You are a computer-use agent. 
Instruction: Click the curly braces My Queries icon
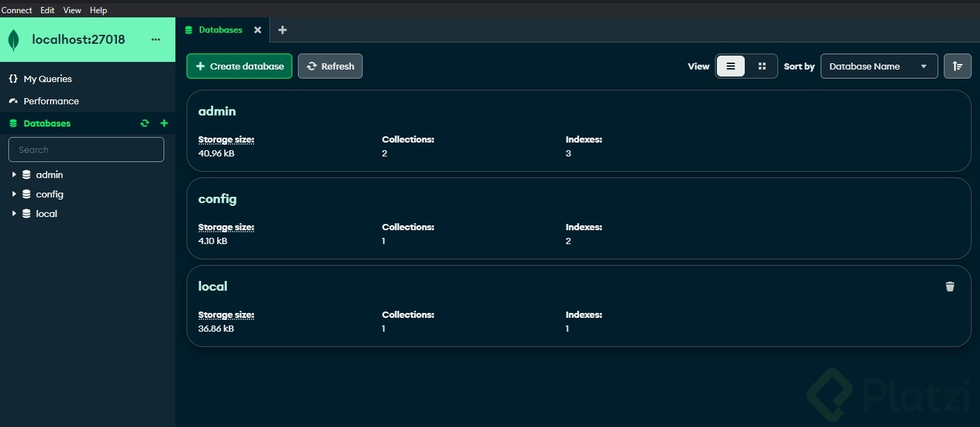click(x=13, y=79)
